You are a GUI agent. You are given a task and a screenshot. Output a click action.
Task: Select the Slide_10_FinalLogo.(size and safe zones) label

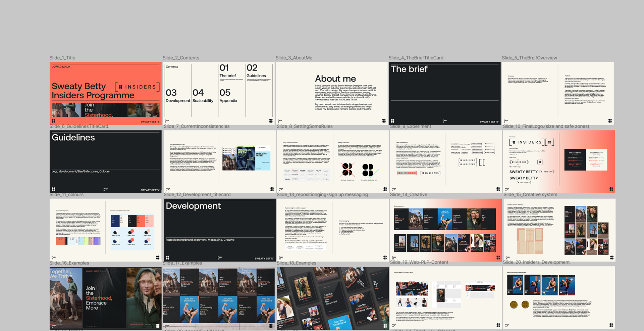tap(546, 126)
